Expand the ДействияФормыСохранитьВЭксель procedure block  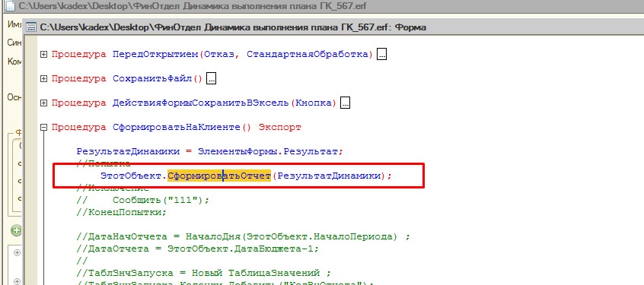click(43, 103)
